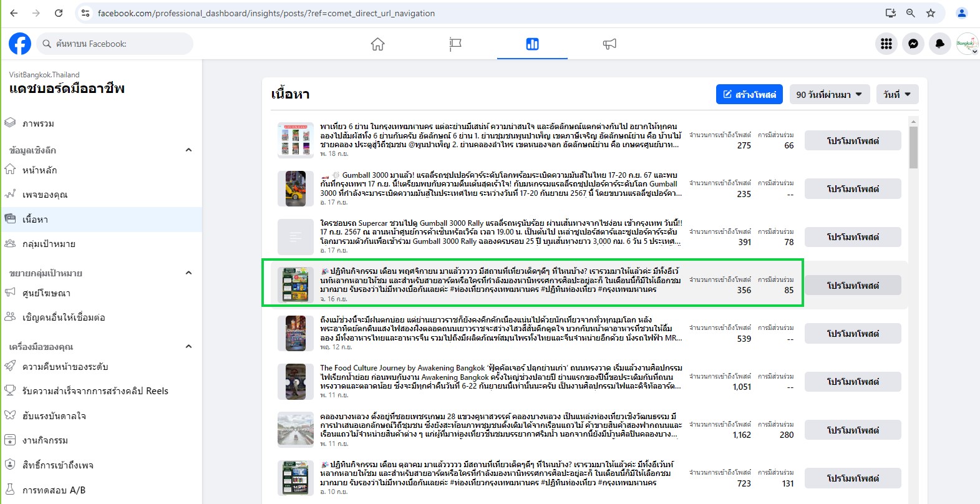Open the apps grid menu icon
Viewport: 980px width, 504px height.
pyautogui.click(x=886, y=44)
